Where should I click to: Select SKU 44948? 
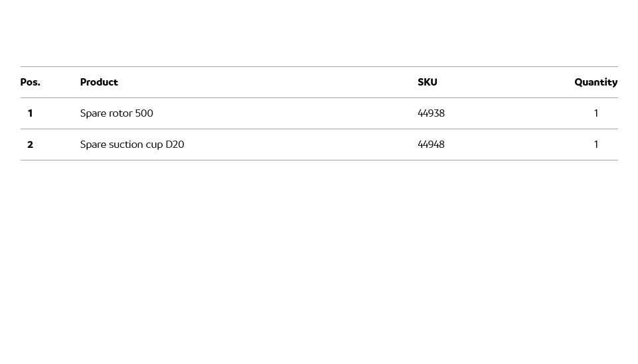pyautogui.click(x=431, y=145)
